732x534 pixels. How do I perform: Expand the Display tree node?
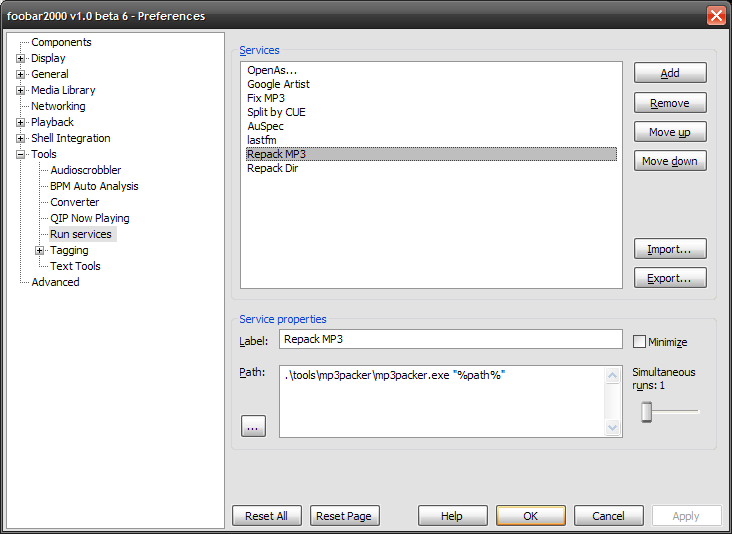click(x=21, y=58)
